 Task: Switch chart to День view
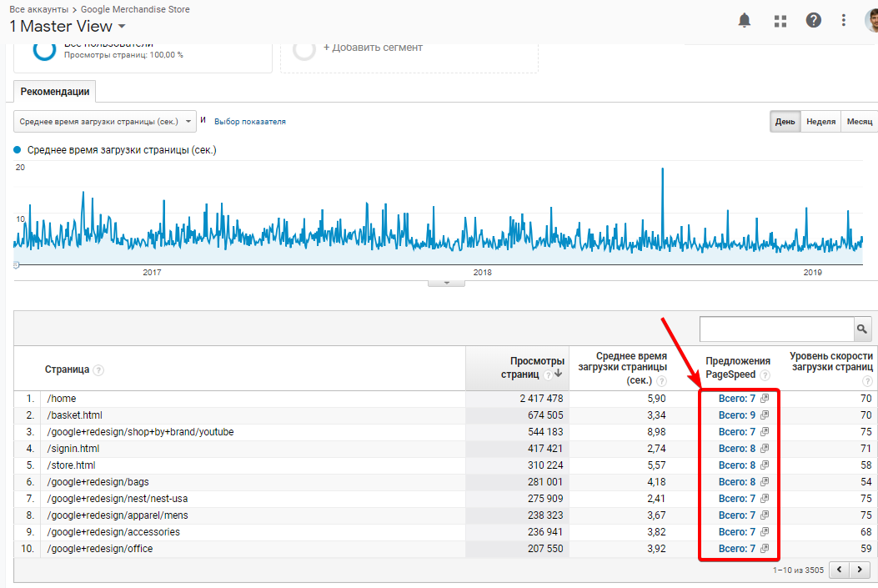click(x=785, y=122)
